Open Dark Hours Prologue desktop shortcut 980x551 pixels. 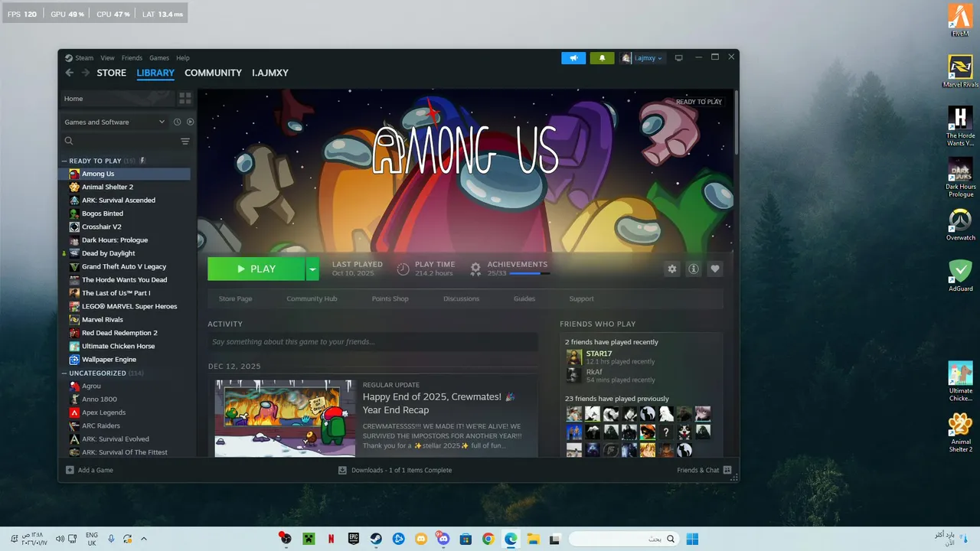tap(960, 178)
